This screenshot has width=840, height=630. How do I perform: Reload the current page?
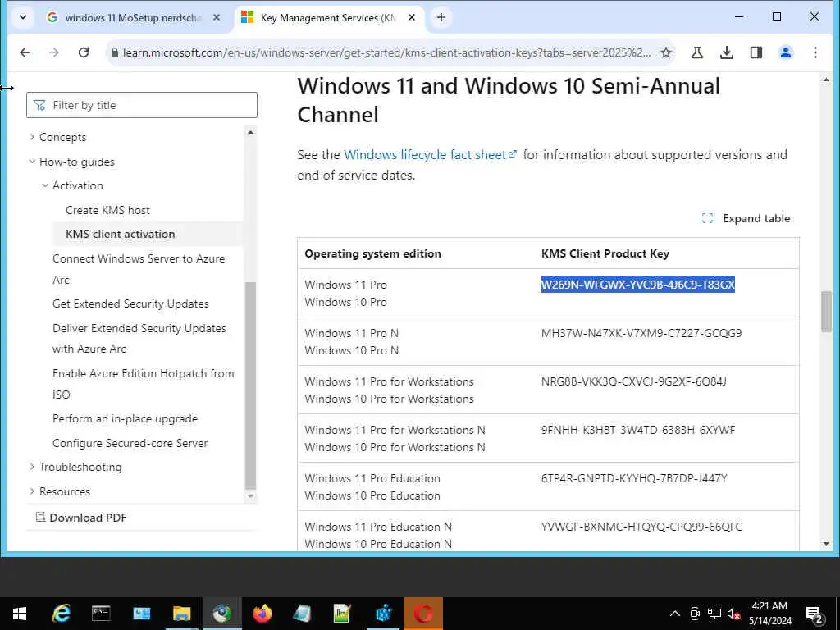pyautogui.click(x=84, y=52)
